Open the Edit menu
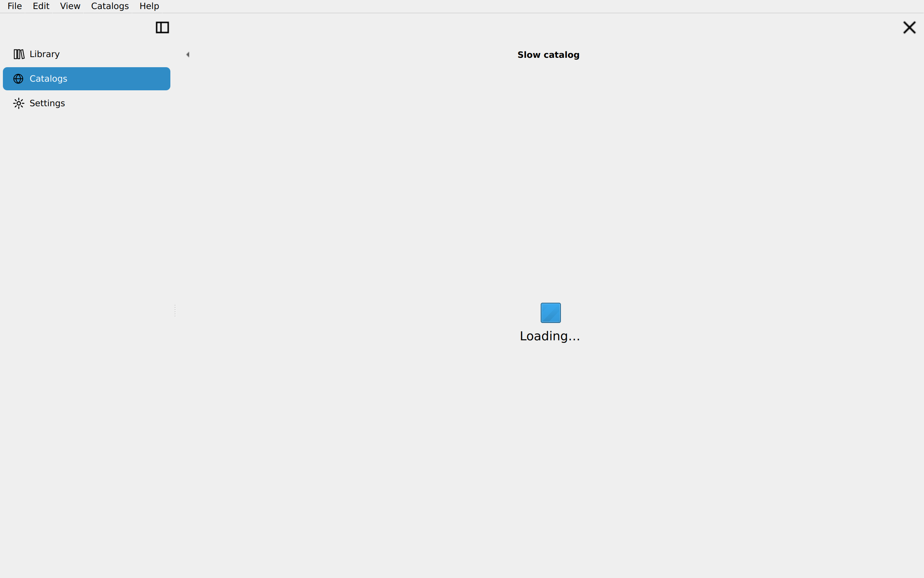 (41, 6)
